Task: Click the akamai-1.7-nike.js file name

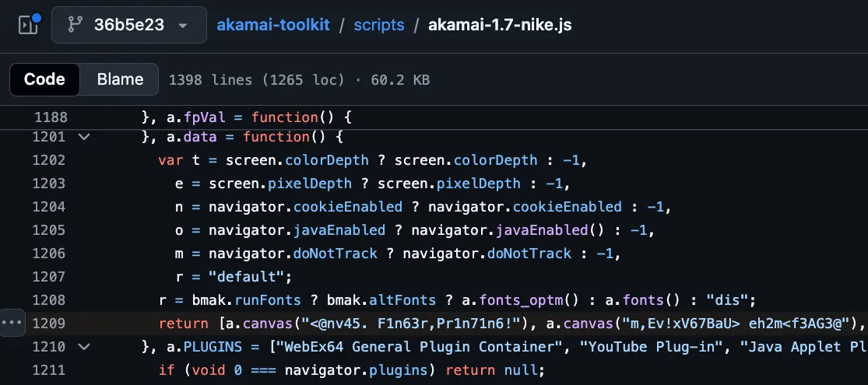Action: click(x=500, y=25)
